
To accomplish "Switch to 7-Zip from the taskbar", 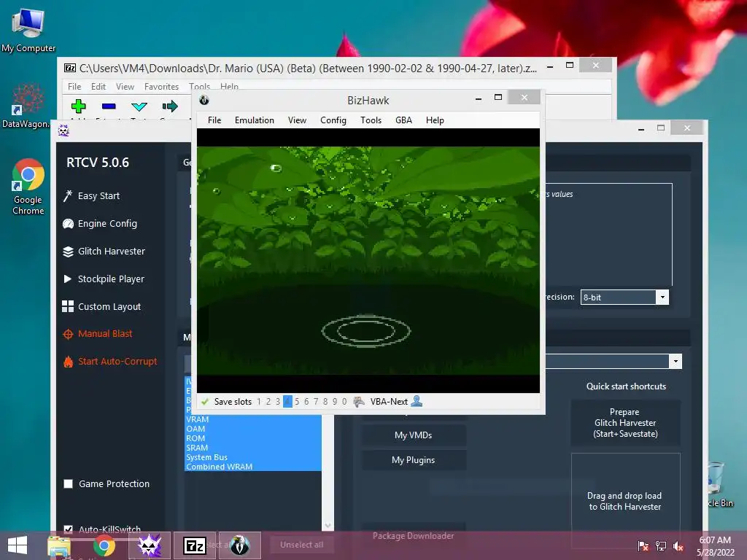I will coord(194,545).
